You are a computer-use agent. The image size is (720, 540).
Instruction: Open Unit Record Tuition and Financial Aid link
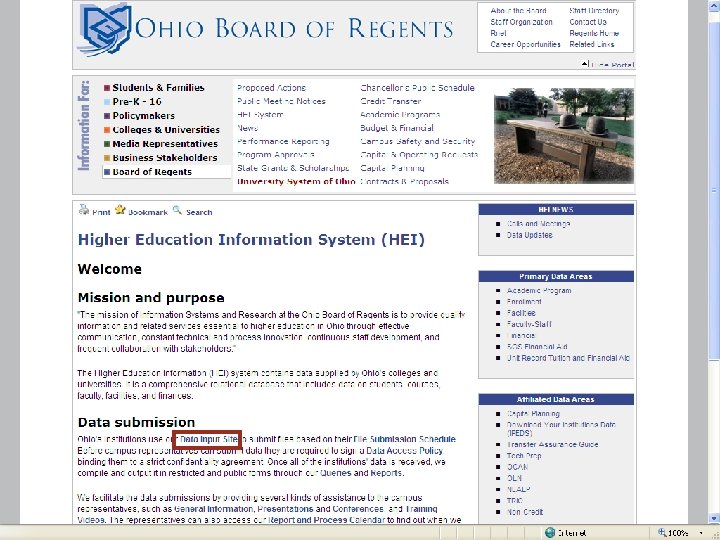[568, 358]
